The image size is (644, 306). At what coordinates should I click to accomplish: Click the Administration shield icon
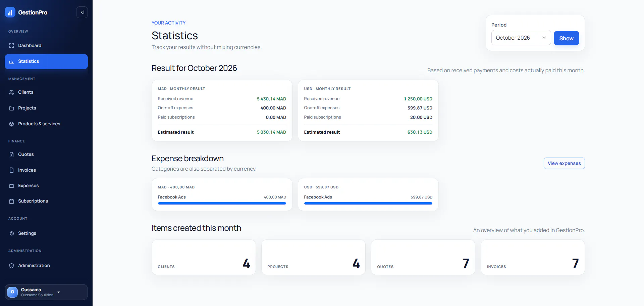click(11, 266)
